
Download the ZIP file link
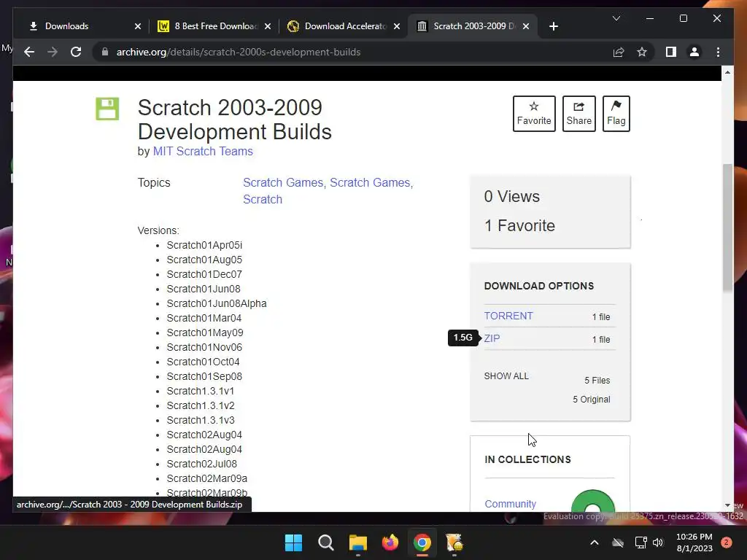coord(492,338)
